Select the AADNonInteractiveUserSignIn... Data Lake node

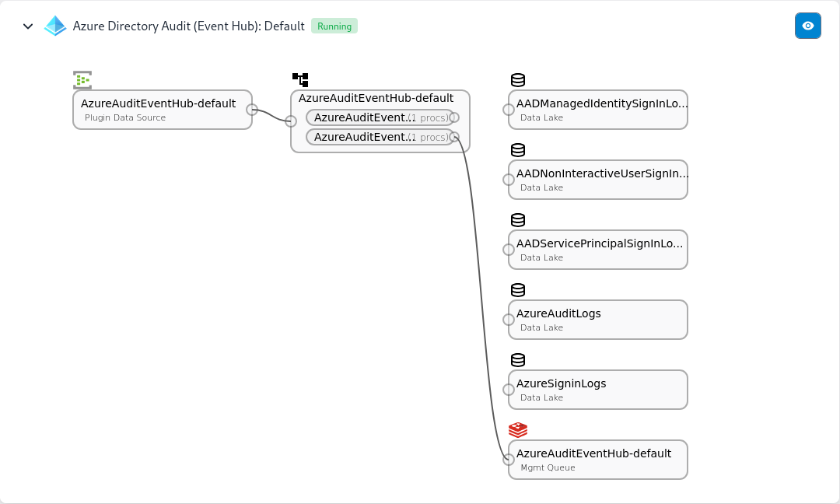[x=598, y=180]
